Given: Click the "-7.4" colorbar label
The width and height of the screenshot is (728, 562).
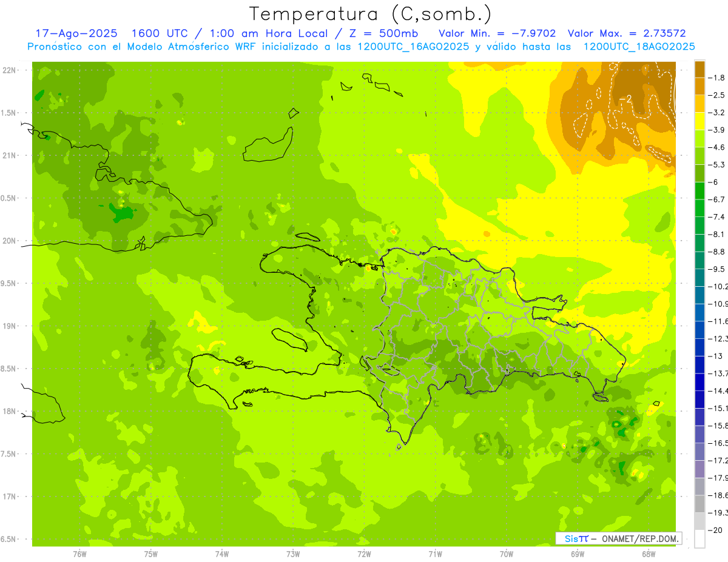Looking at the screenshot, I should 718,216.
